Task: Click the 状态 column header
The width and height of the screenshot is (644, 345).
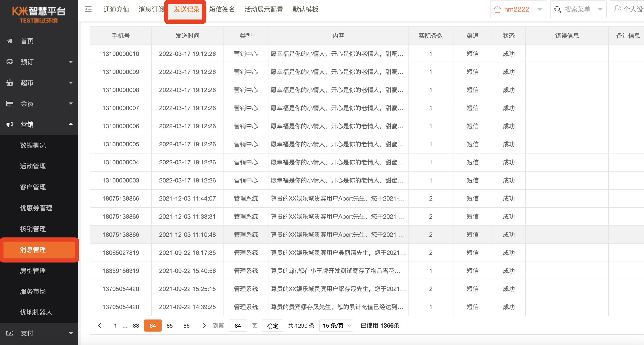Action: tap(509, 36)
